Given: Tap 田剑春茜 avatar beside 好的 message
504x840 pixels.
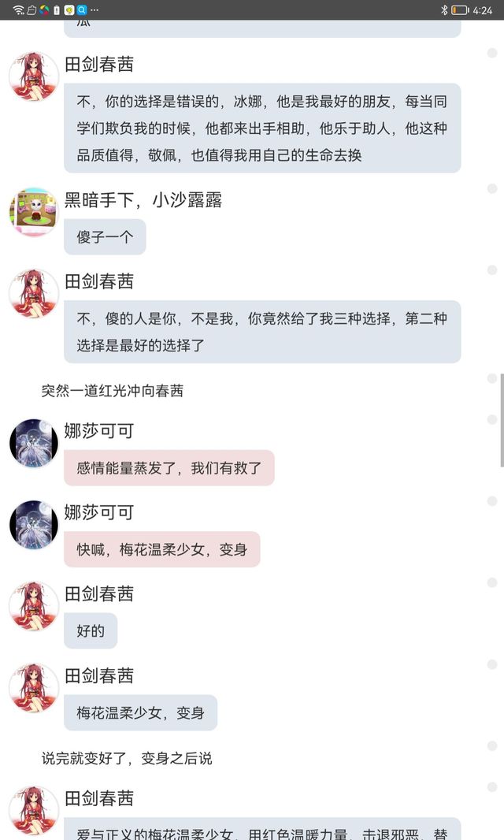Looking at the screenshot, I should coord(34,606).
